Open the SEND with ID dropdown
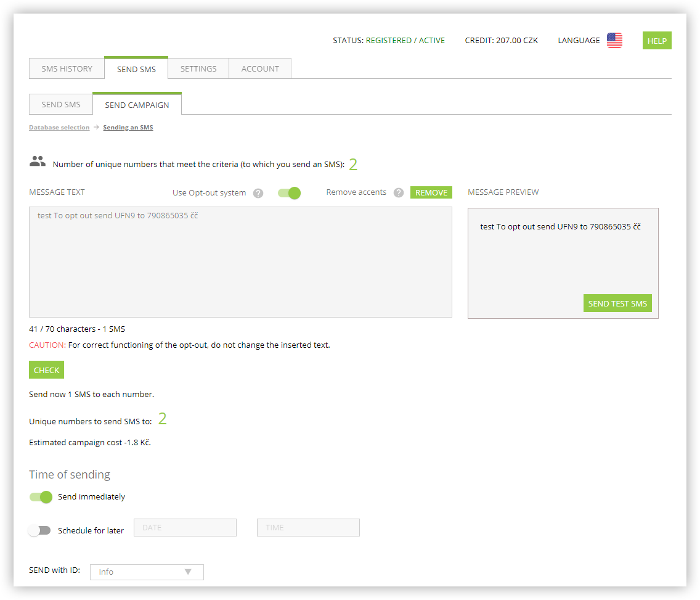Screen dimensions: 700x600 pyautogui.click(x=147, y=572)
